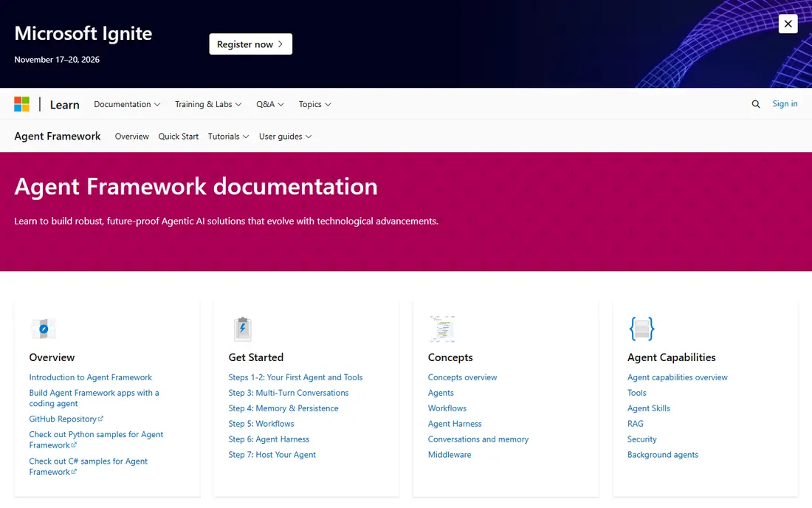Open Python samples for Agent Framework
Screen dimensions: 812x508
pos(96,439)
